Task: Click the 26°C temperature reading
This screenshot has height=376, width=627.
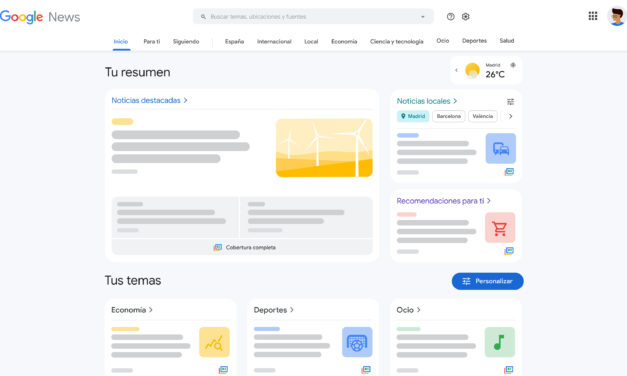Action: 495,74
